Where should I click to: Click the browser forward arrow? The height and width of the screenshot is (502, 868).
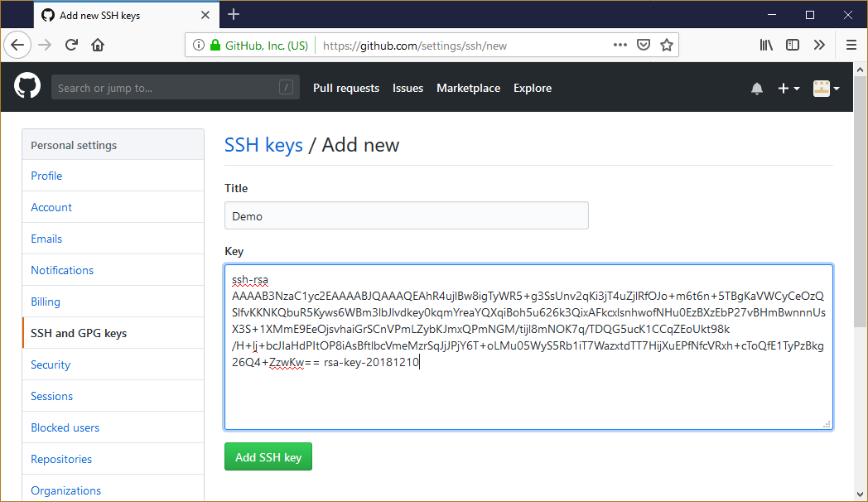pyautogui.click(x=45, y=45)
